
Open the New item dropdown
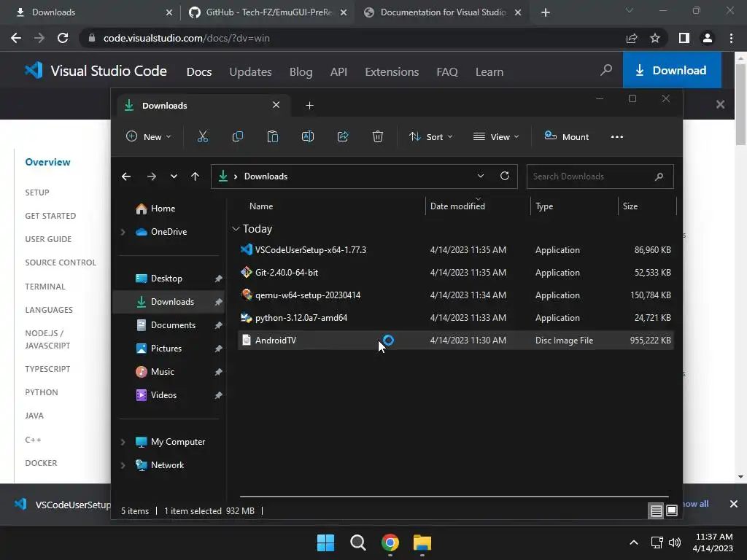coord(148,136)
